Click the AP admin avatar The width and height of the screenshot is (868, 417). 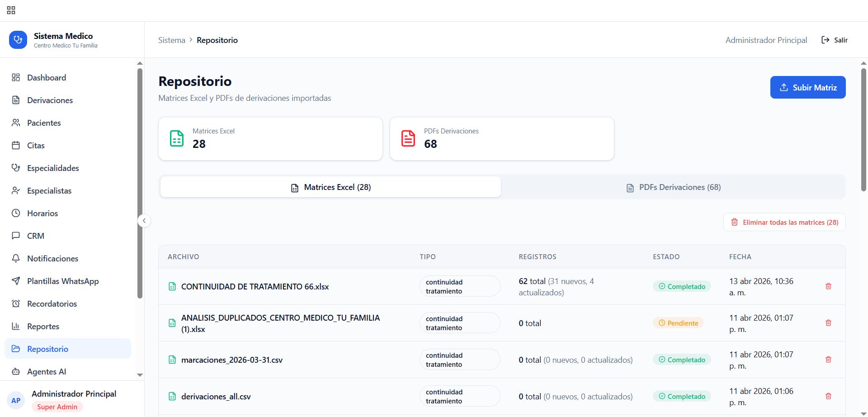click(16, 400)
